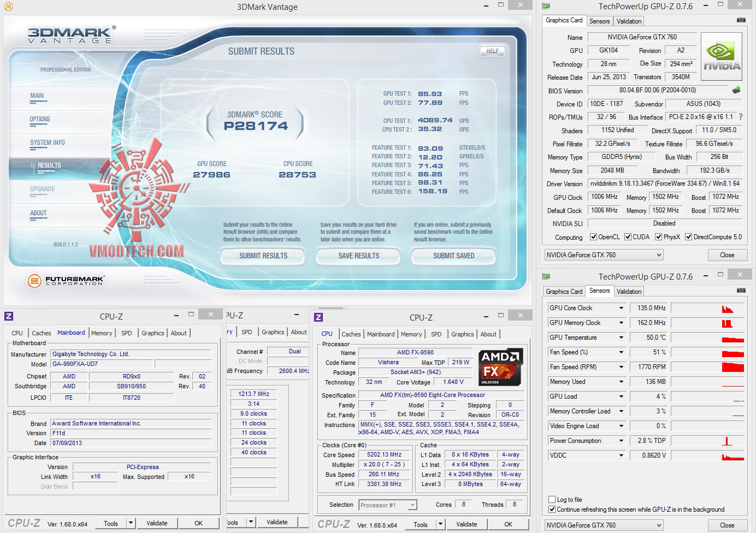This screenshot has width=756, height=533.
Task: Switch to SPD tab in CPU-Z CPU window
Action: coord(436,334)
